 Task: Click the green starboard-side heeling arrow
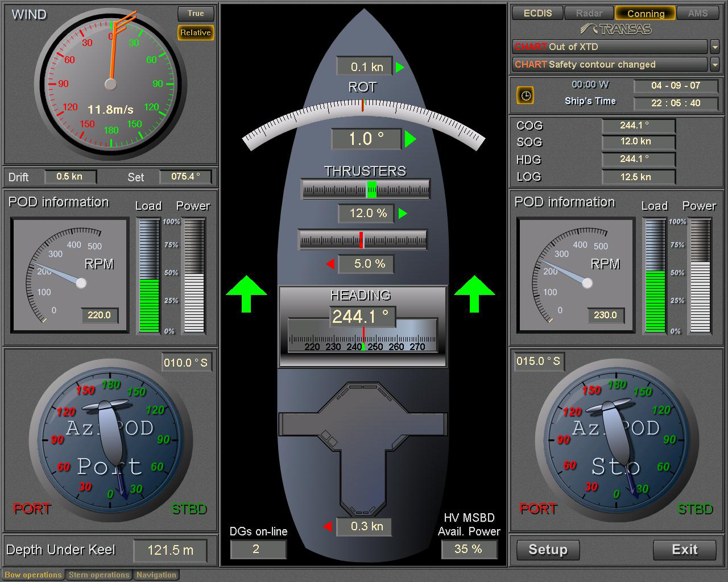(474, 294)
